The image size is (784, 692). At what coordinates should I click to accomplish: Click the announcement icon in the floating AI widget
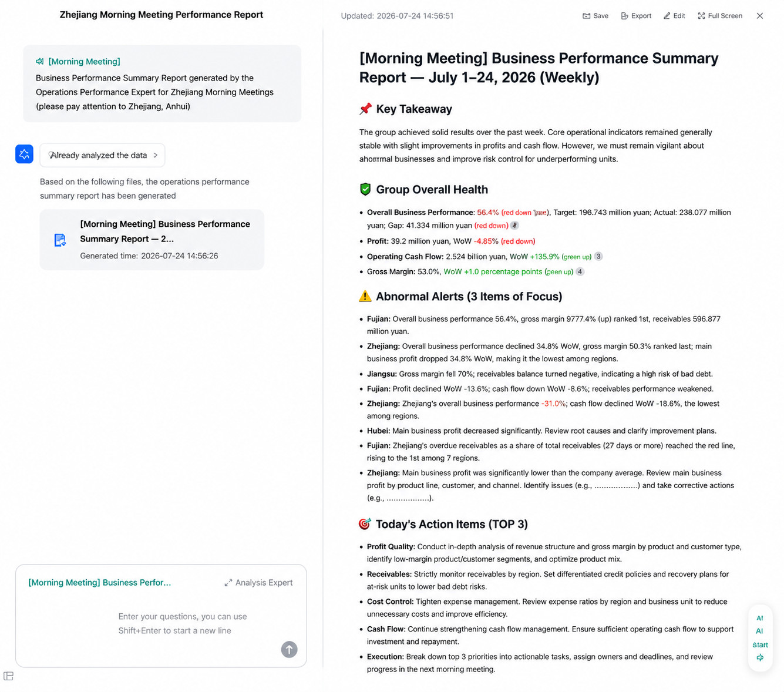(760, 658)
